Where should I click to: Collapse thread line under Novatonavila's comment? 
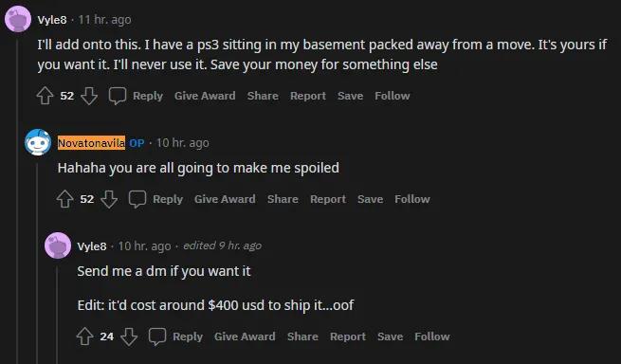[37, 264]
